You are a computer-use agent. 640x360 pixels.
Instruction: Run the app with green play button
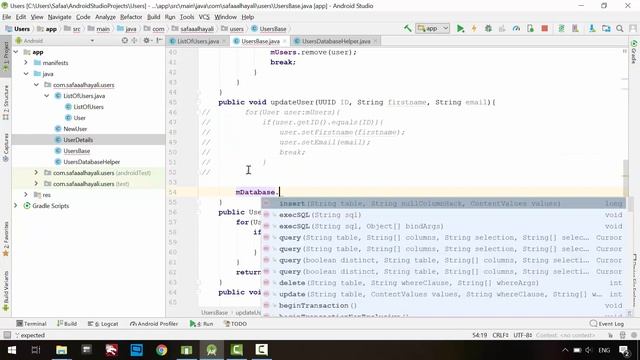460,29
